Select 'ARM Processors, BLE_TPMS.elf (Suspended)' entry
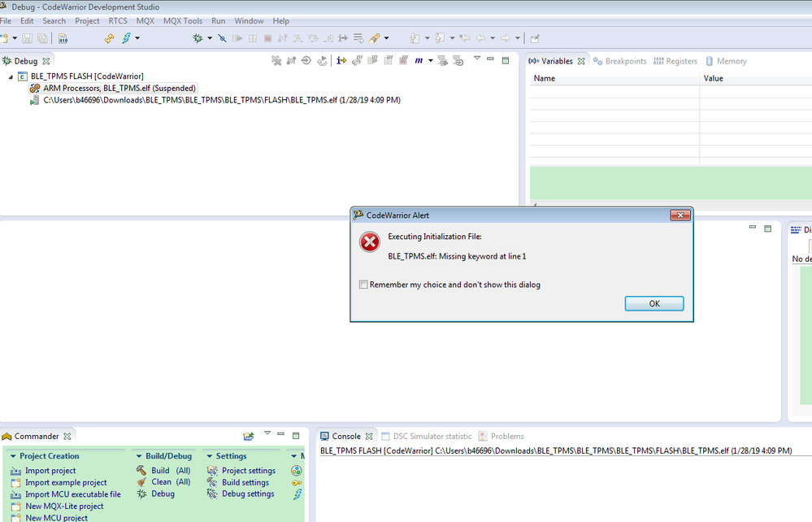Image resolution: width=812 pixels, height=522 pixels. pyautogui.click(x=119, y=88)
